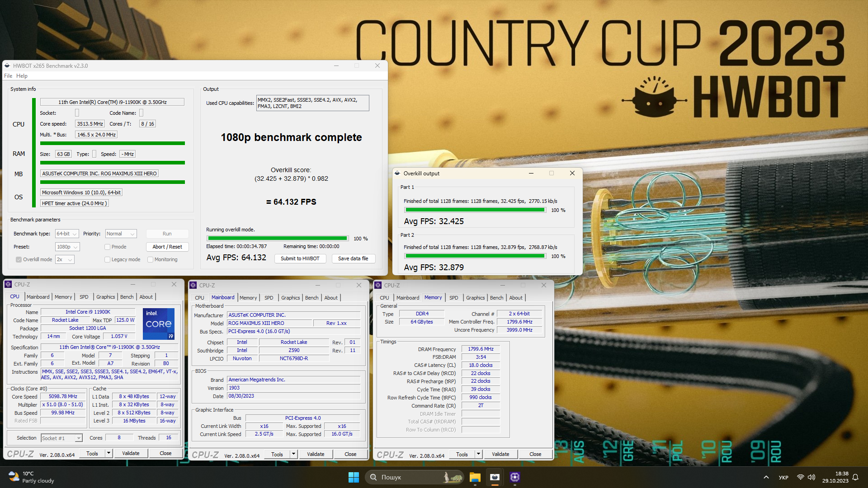The height and width of the screenshot is (488, 868).
Task: Click the volume speaker tray icon
Action: (811, 477)
